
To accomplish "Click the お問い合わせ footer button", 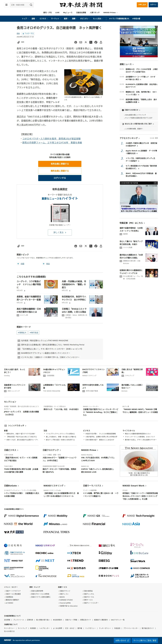I will [122, 640].
